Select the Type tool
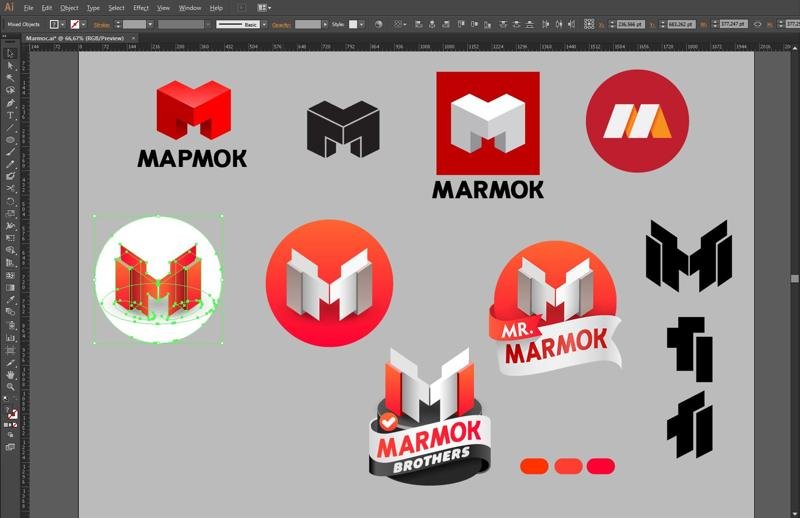Screen dimensions: 800x518 tap(11, 116)
